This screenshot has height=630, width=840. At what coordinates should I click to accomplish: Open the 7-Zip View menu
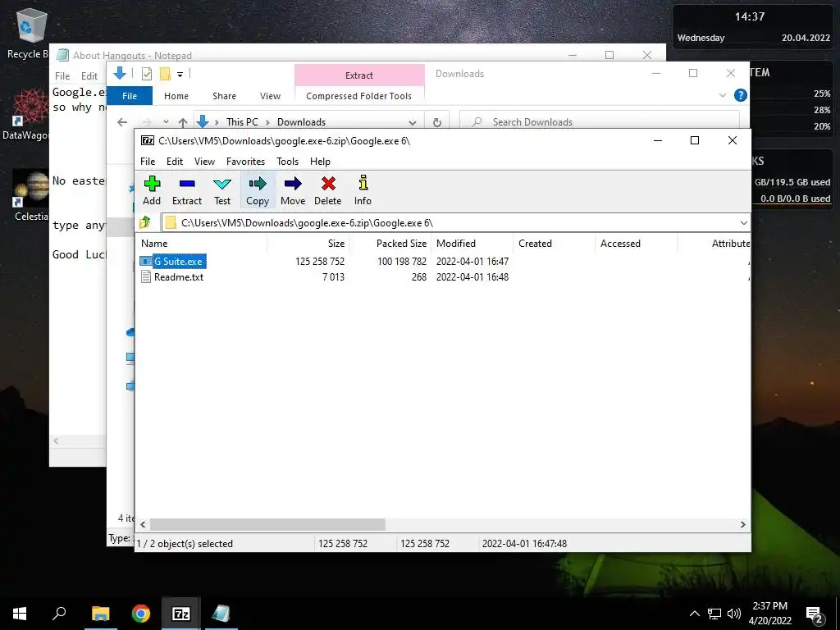[x=204, y=162]
